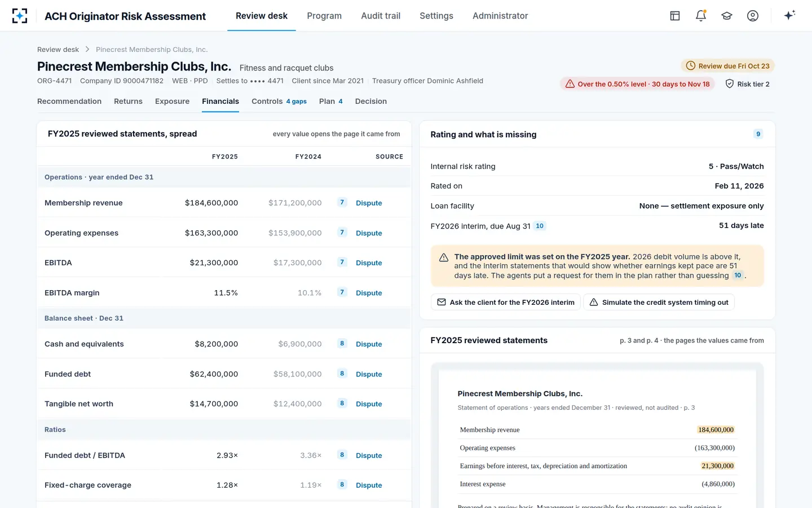This screenshot has height=508, width=812.
Task: Click the Review desk breadcrumb link
Action: click(x=58, y=50)
